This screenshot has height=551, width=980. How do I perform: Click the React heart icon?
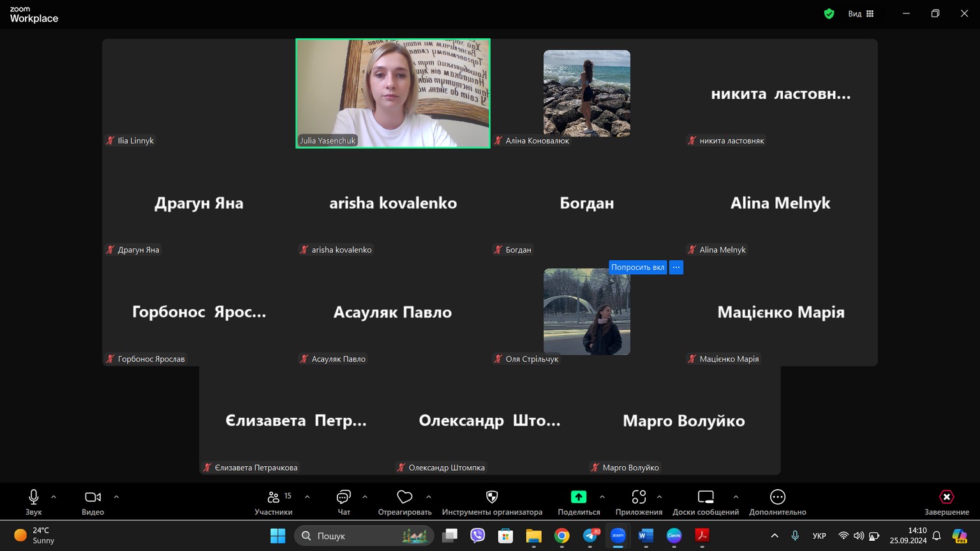405,497
